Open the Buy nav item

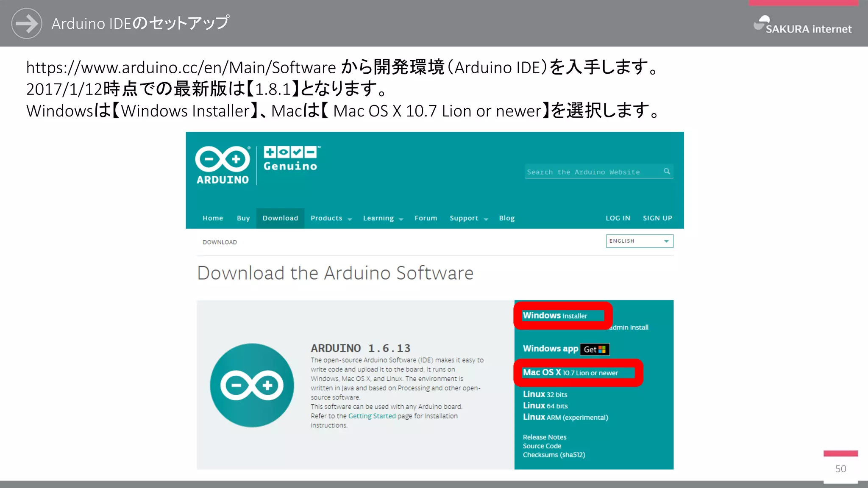click(243, 218)
